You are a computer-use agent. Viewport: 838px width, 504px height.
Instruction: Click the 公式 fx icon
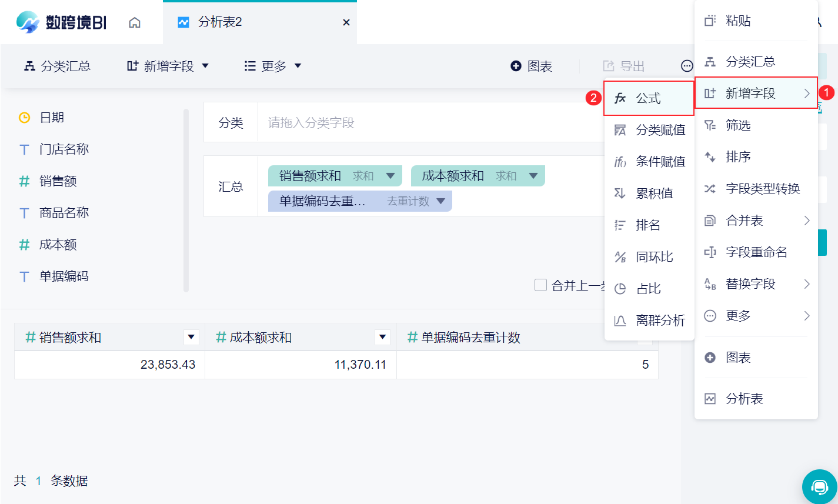[x=620, y=98]
